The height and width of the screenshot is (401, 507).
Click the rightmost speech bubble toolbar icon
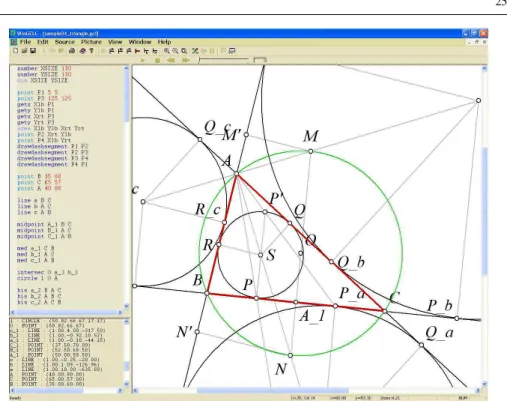pyautogui.click(x=232, y=51)
